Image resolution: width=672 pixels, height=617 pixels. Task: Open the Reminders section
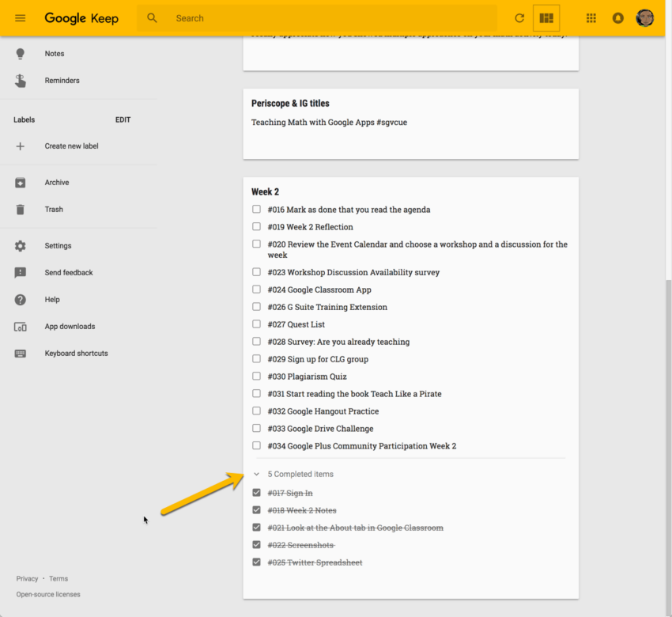62,81
